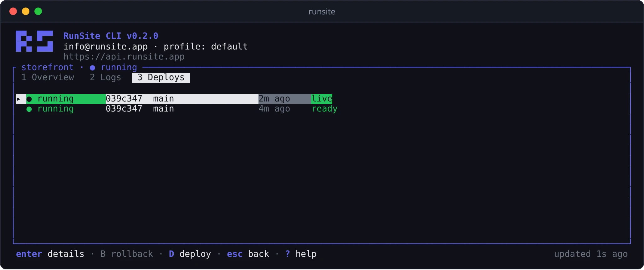Click the status dot in the 4m ago row
Screen dimensions: 644x270
click(29, 109)
